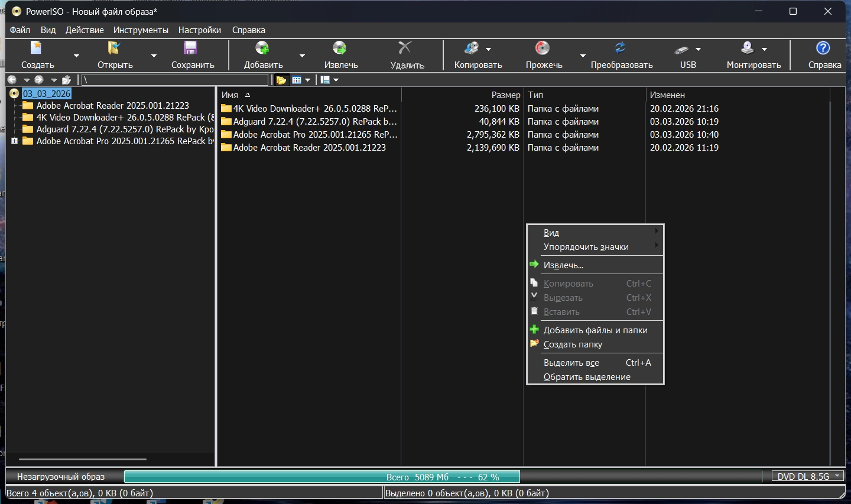This screenshot has height=504, width=851.
Task: Click the Копировать (Copy) disc icon
Action: (x=472, y=48)
